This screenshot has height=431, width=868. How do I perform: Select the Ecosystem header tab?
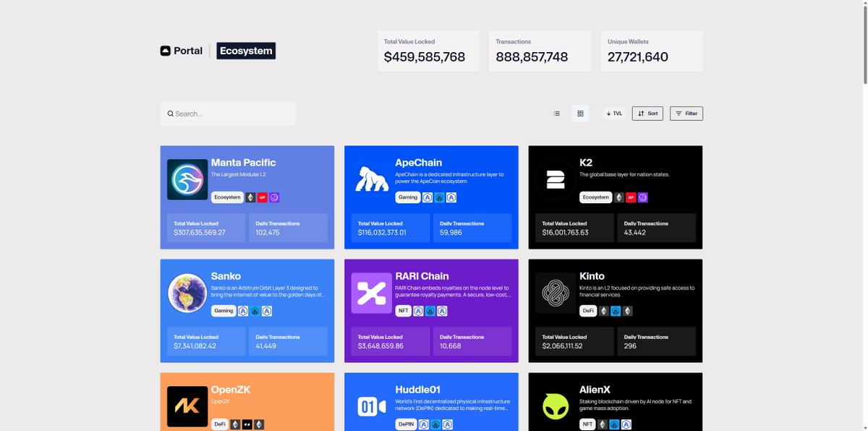(246, 51)
